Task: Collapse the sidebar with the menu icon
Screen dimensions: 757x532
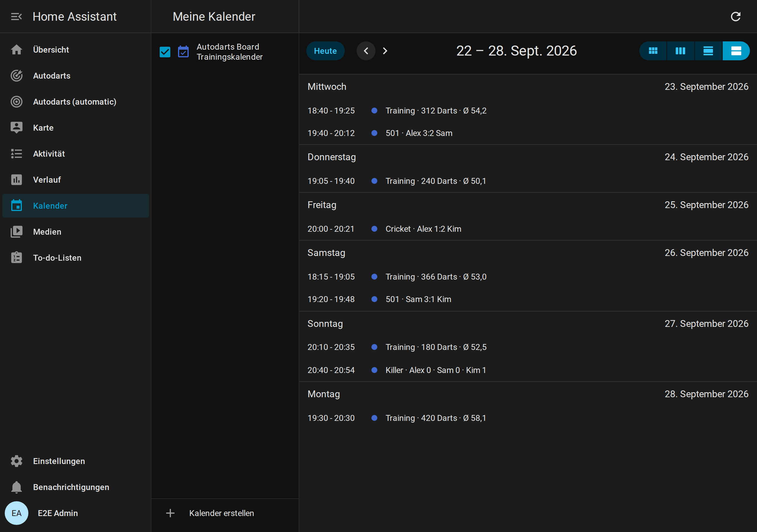Action: (x=16, y=17)
